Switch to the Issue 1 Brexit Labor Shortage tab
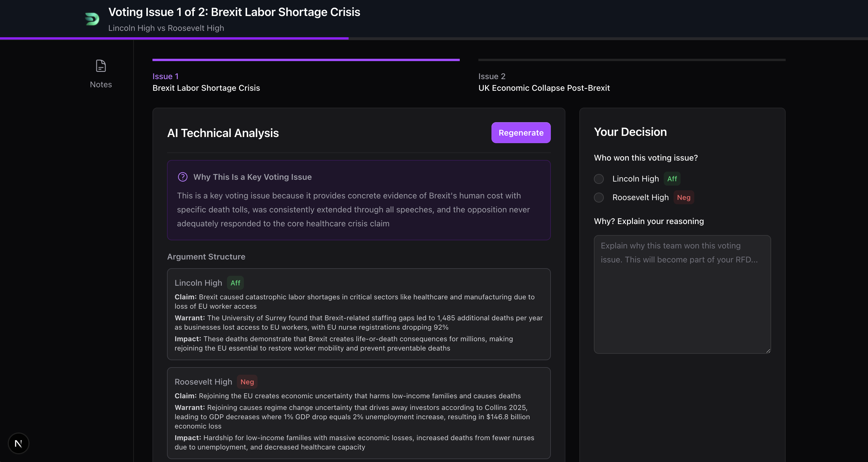The image size is (868, 462). pos(206,82)
